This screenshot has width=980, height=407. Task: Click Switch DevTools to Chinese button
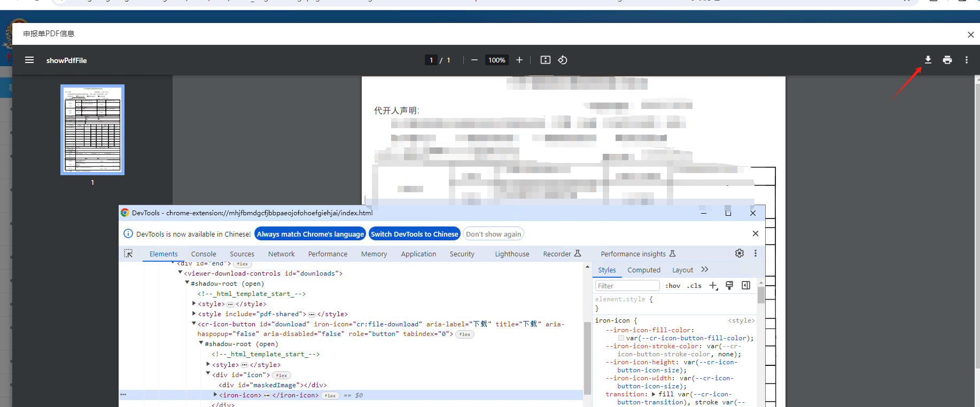tap(415, 234)
